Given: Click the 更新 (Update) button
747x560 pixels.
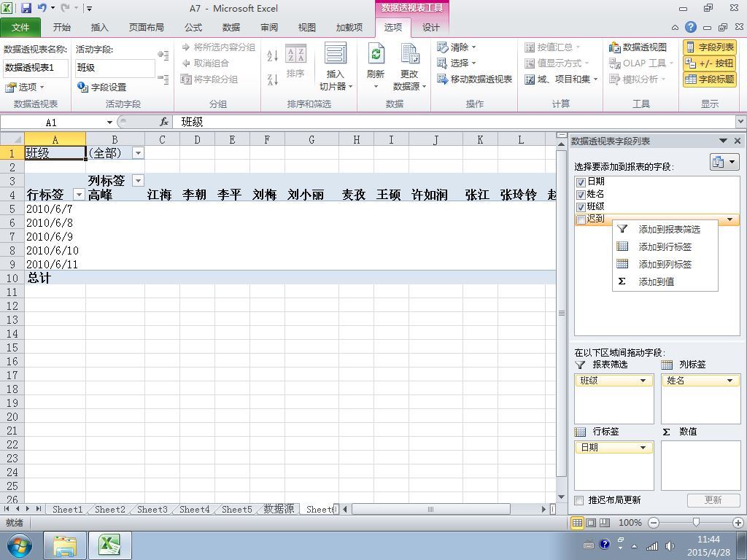Looking at the screenshot, I should [713, 500].
